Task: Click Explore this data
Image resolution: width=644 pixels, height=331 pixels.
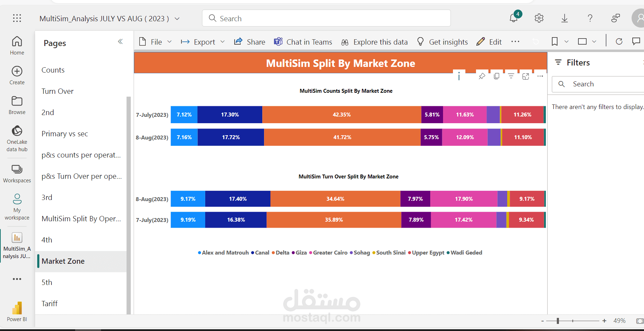Action: coord(374,42)
